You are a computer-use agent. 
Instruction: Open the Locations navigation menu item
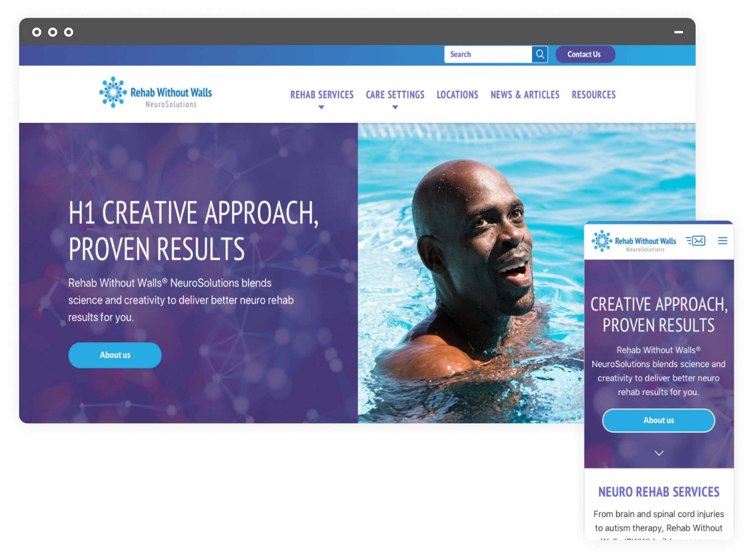click(x=458, y=94)
